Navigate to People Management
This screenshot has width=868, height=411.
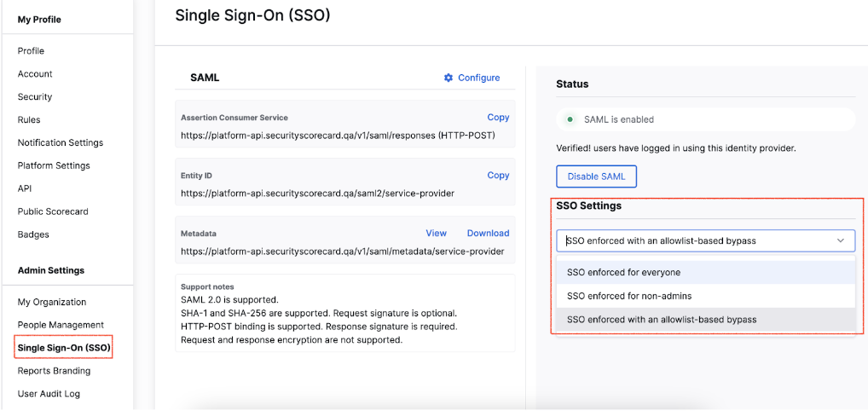tap(61, 325)
